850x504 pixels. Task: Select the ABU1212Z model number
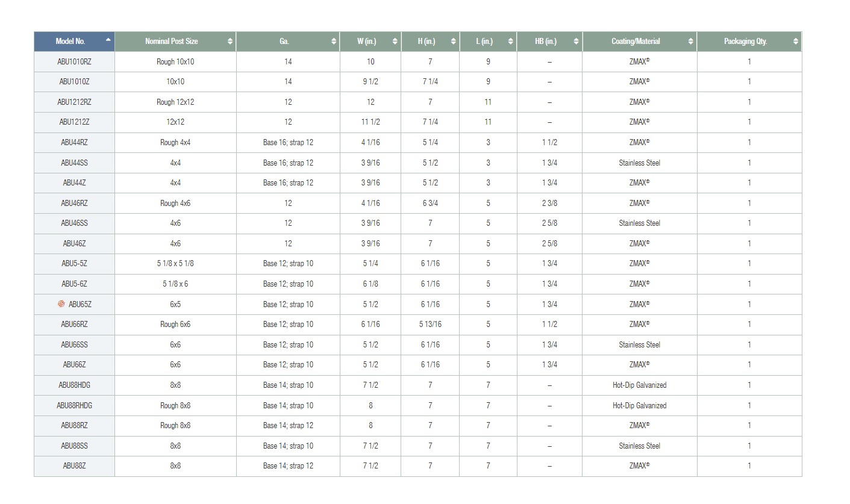[x=74, y=122]
